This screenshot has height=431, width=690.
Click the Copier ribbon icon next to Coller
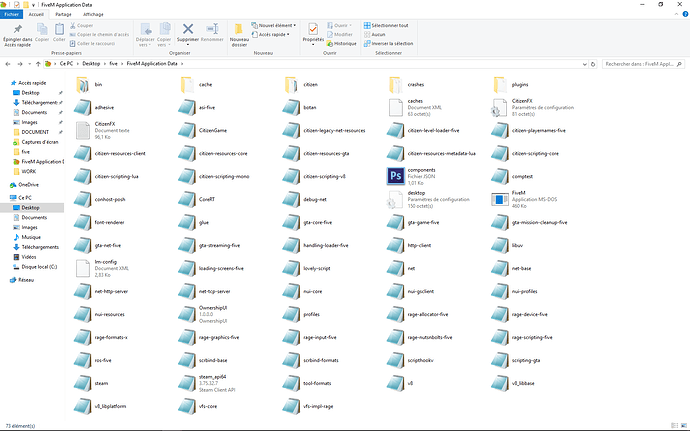42,29
